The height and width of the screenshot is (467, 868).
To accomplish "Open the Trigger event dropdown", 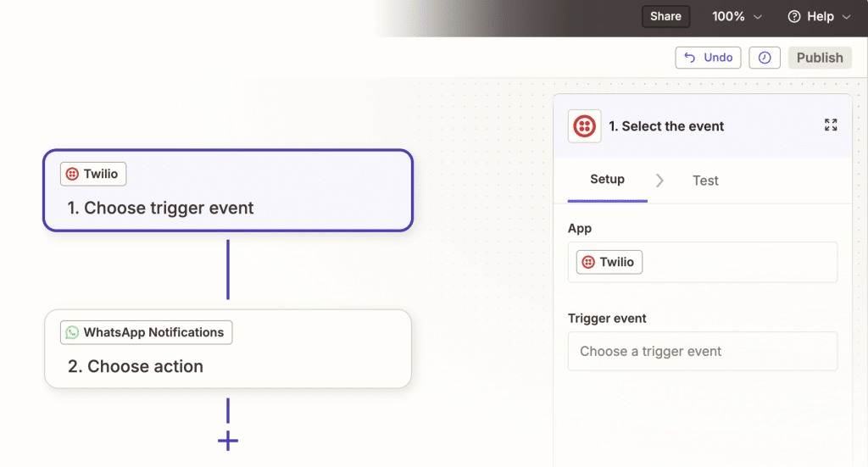I will 702,351.
